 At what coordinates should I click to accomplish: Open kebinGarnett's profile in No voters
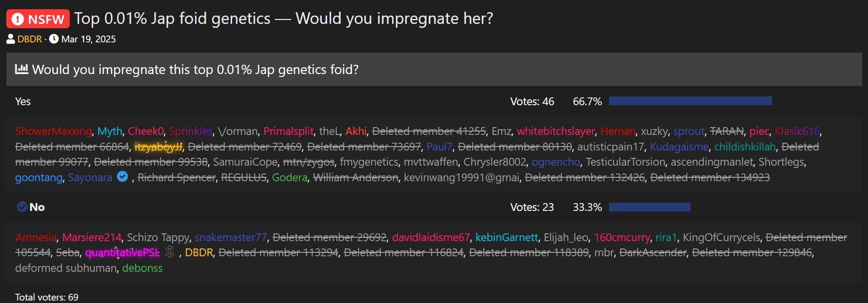point(507,237)
